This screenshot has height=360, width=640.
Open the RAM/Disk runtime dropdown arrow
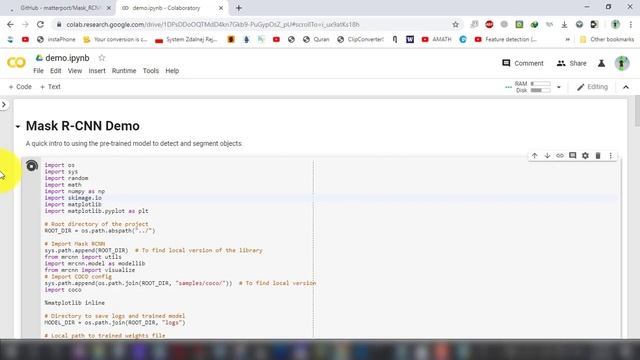pos(559,87)
